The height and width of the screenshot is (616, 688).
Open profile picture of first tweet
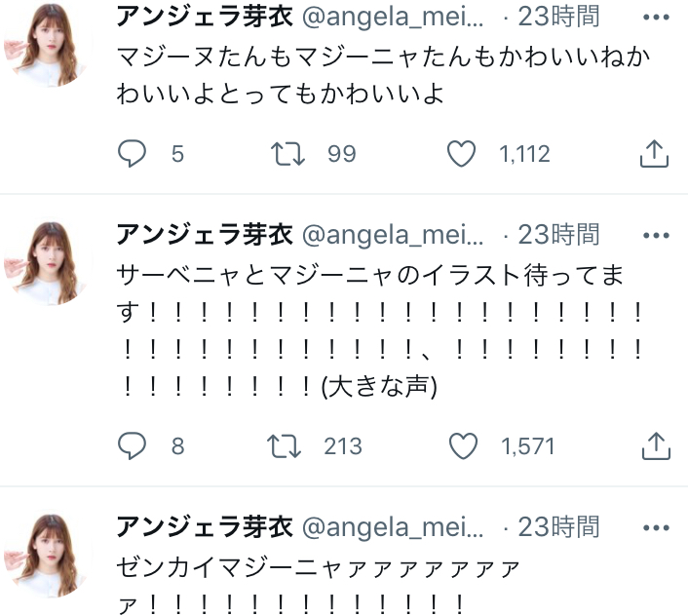pyautogui.click(x=49, y=44)
